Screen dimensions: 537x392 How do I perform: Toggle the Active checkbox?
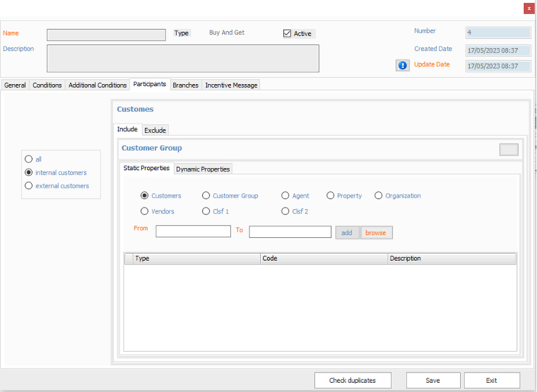click(288, 34)
